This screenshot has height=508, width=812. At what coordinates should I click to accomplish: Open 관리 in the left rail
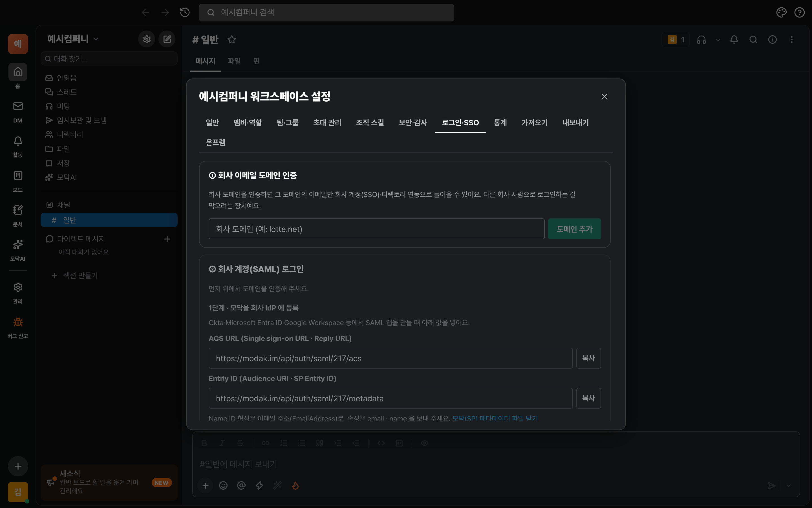pos(18,293)
